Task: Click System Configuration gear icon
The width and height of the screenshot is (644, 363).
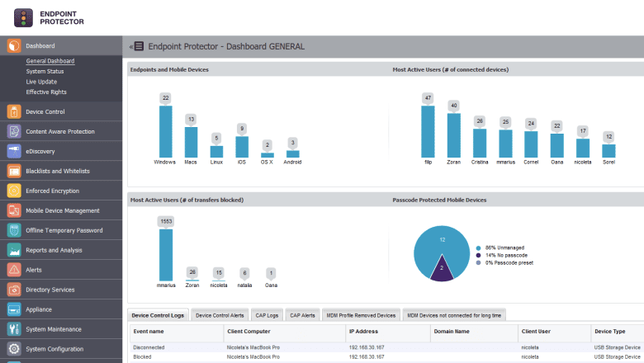Action: click(14, 349)
